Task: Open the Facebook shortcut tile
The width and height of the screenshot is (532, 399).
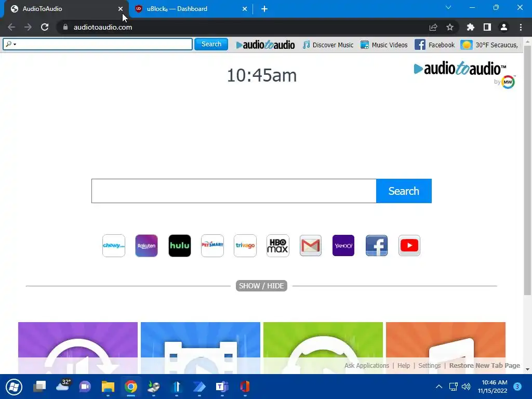Action: [377, 246]
